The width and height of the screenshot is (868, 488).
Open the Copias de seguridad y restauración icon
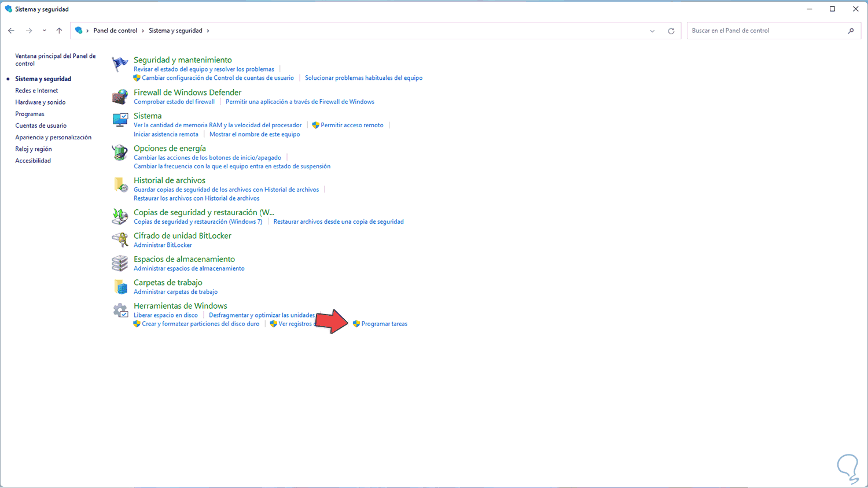[120, 216]
